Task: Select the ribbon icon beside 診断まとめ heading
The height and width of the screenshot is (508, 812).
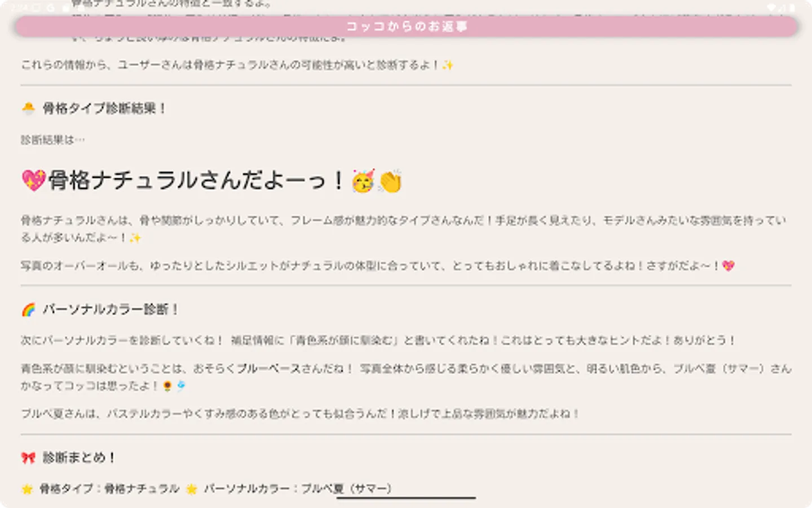Action: 27,457
